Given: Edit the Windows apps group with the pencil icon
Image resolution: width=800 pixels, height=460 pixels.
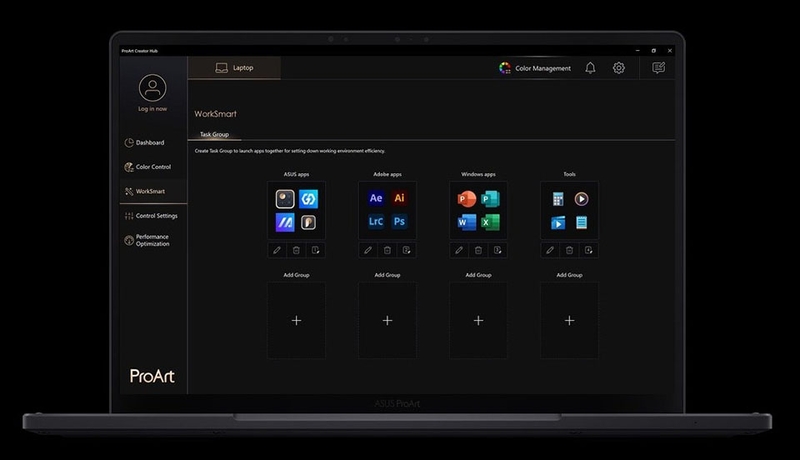Looking at the screenshot, I should coord(459,250).
